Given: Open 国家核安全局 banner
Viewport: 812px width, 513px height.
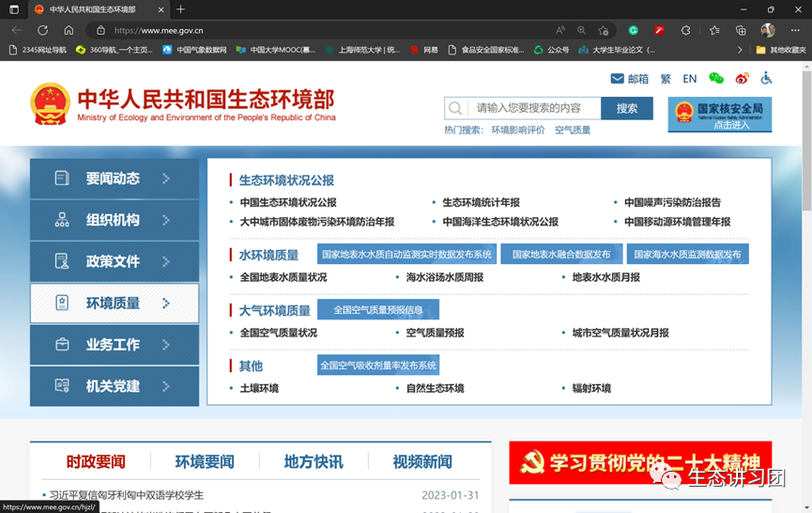Looking at the screenshot, I should pyautogui.click(x=719, y=115).
